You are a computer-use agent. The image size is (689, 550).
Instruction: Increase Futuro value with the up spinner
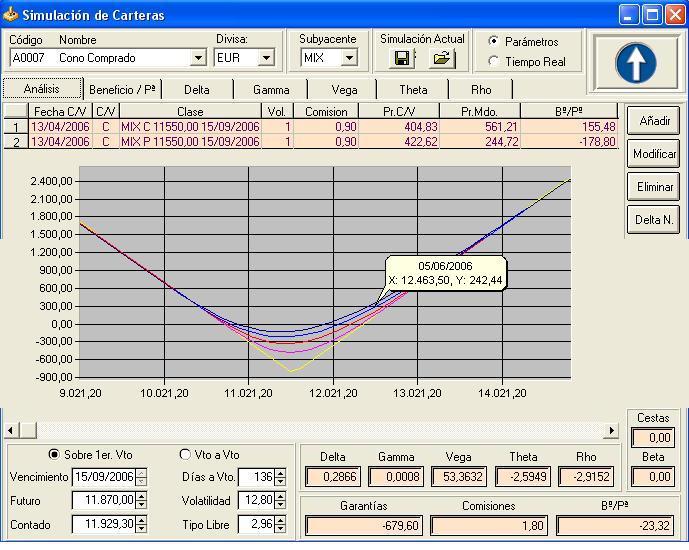[141, 496]
